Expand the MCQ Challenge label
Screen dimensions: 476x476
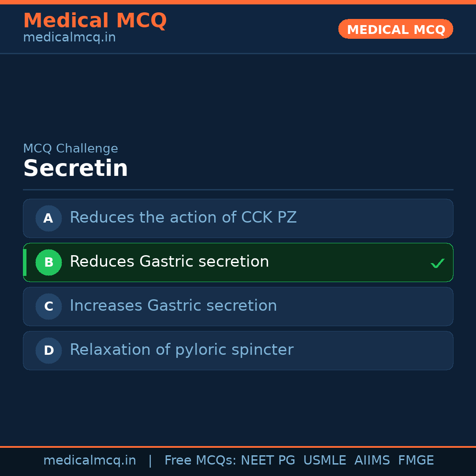[71, 149]
